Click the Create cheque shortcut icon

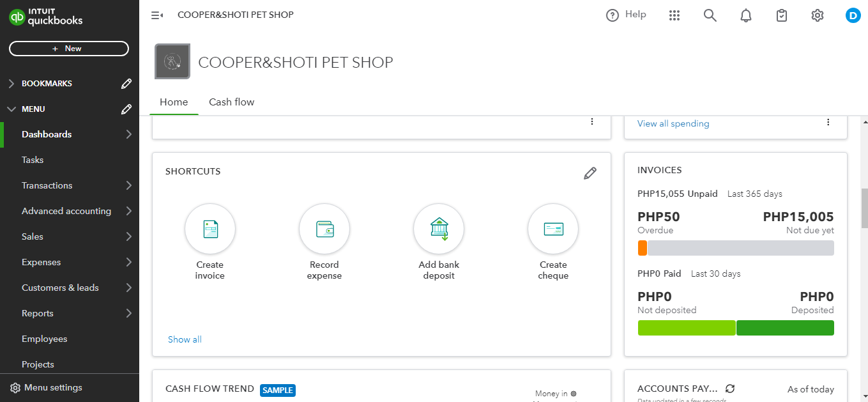tap(553, 229)
